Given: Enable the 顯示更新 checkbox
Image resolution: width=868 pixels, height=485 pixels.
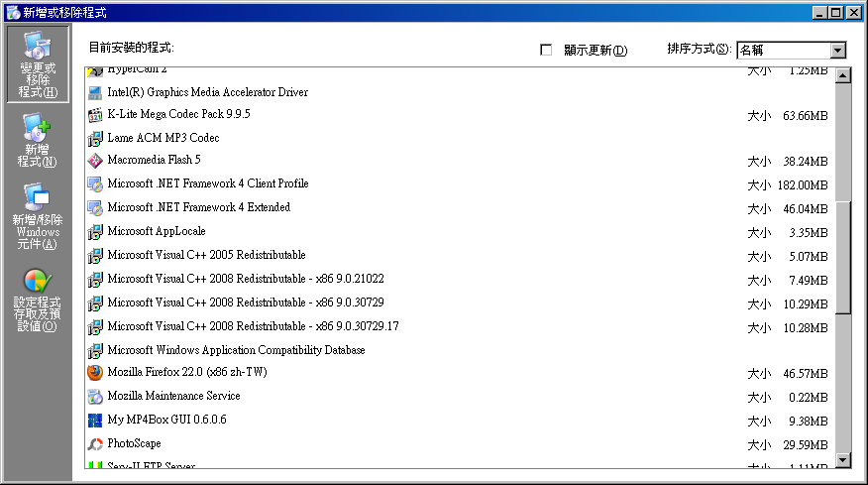Looking at the screenshot, I should point(546,50).
